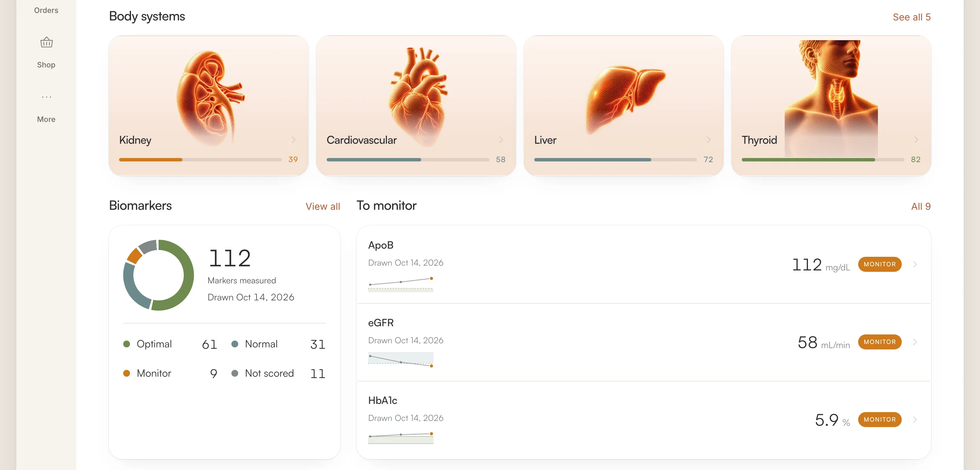The height and width of the screenshot is (470, 980).
Task: Select the Kidney illustration
Action: [x=210, y=98]
